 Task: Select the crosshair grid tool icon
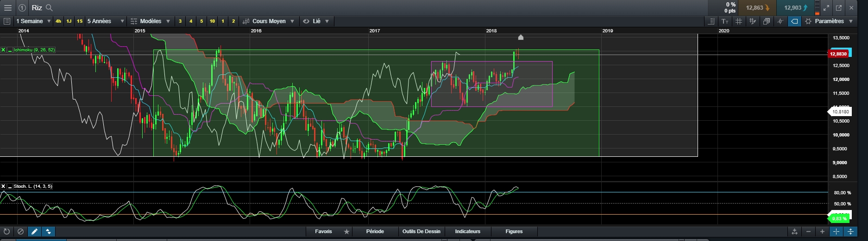pos(739,21)
